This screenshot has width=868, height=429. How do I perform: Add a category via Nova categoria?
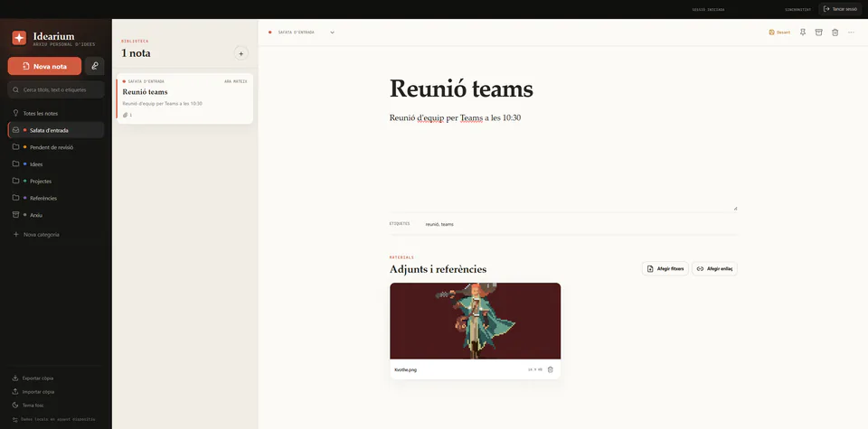(56, 235)
